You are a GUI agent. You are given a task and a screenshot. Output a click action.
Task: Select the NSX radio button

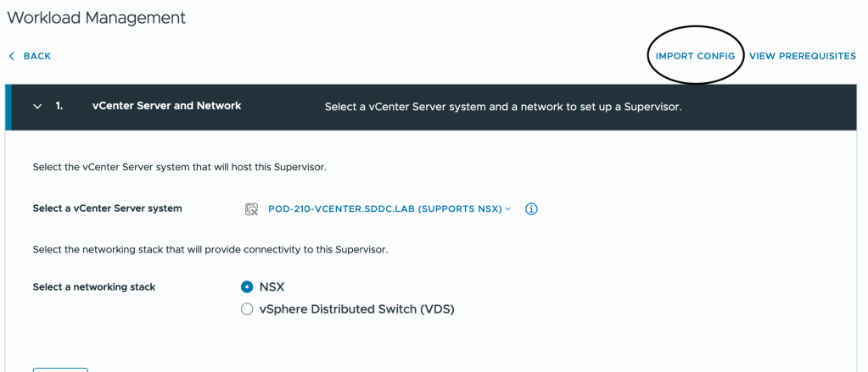(247, 287)
